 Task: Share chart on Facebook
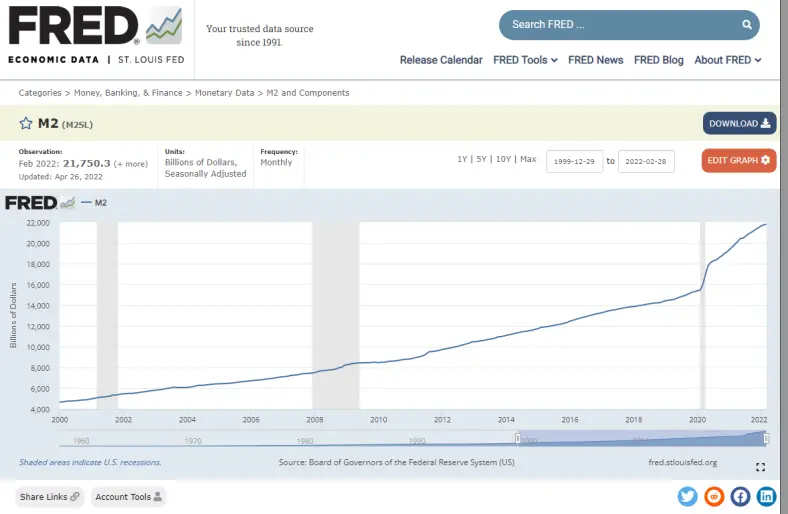point(740,496)
